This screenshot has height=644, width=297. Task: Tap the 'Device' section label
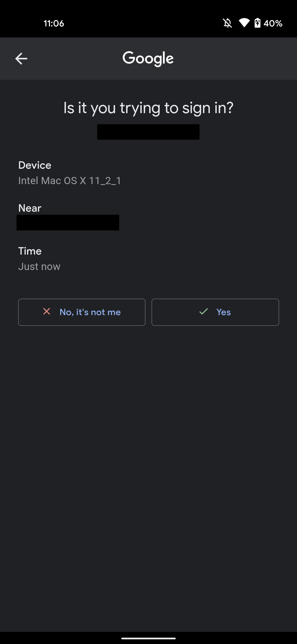point(35,165)
